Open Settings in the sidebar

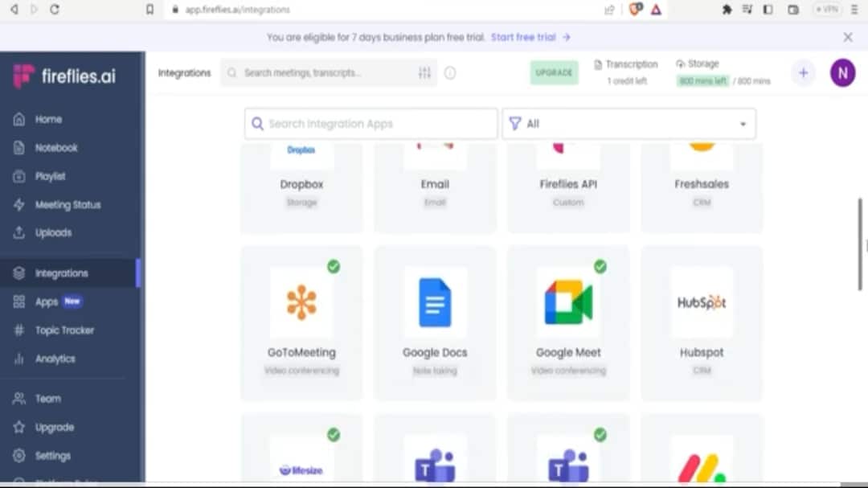click(x=52, y=456)
